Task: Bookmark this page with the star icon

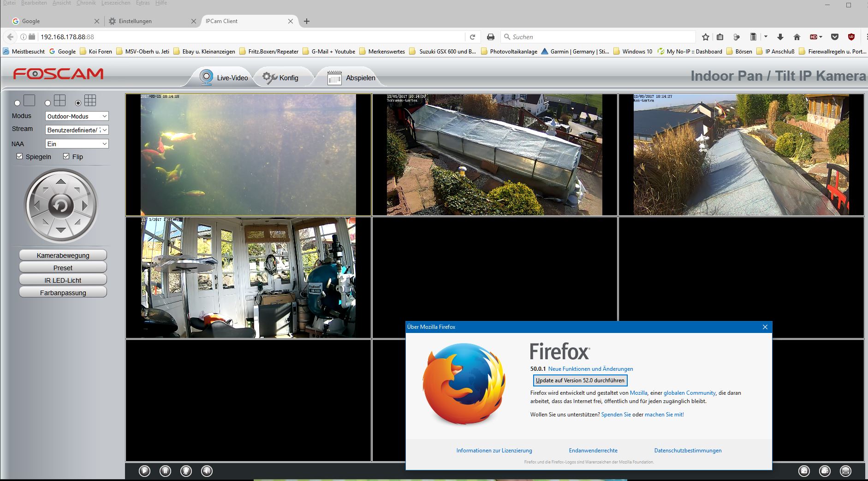Action: click(706, 37)
